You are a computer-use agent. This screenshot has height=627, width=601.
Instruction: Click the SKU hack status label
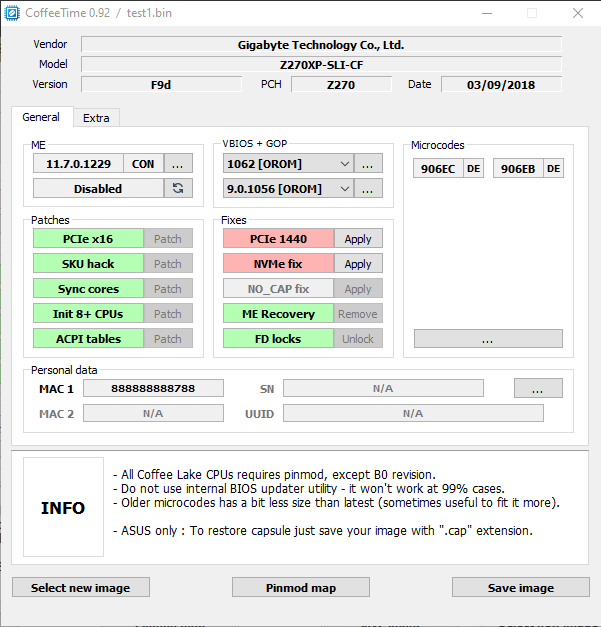(88, 264)
